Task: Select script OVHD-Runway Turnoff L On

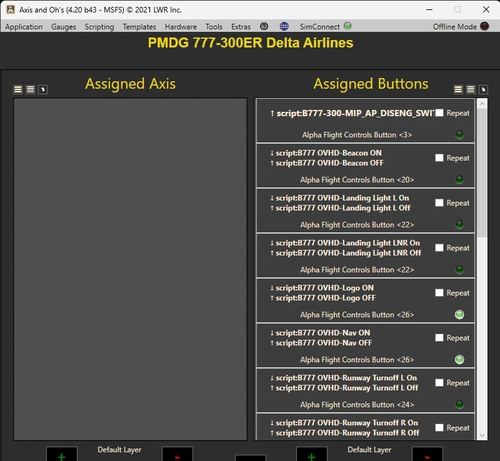Action: click(x=343, y=378)
